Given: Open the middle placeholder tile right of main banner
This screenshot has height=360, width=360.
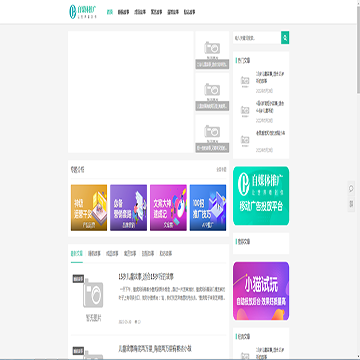Looking at the screenshot, I should coord(212,92).
